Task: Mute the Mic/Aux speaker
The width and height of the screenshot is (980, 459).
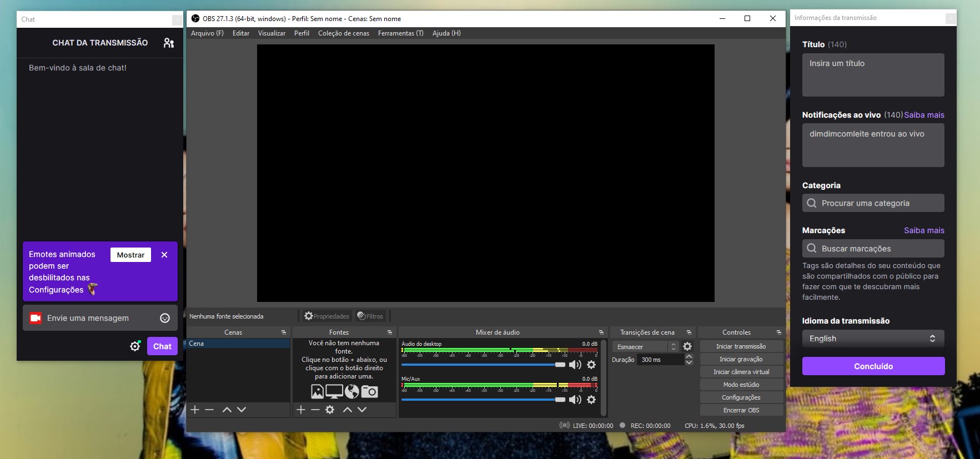Action: pos(575,400)
